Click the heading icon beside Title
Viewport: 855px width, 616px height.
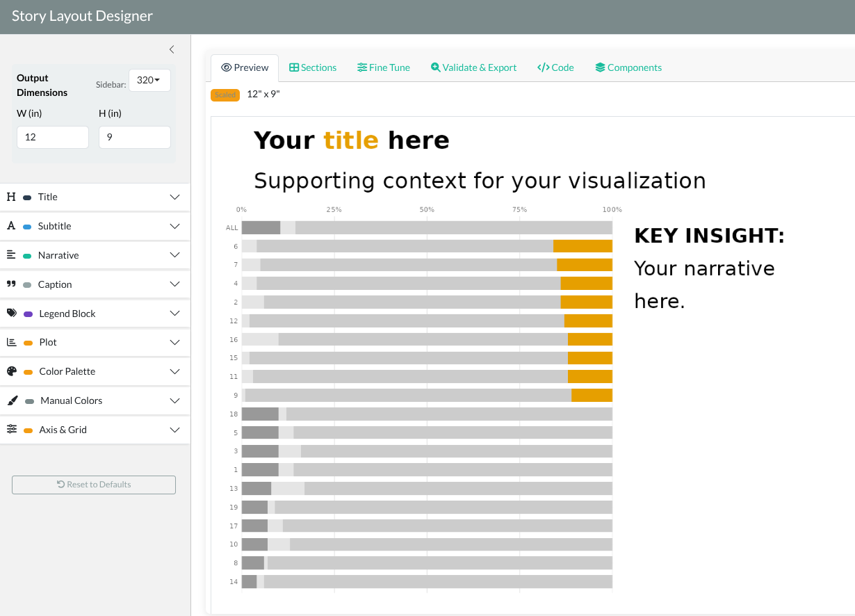11,197
